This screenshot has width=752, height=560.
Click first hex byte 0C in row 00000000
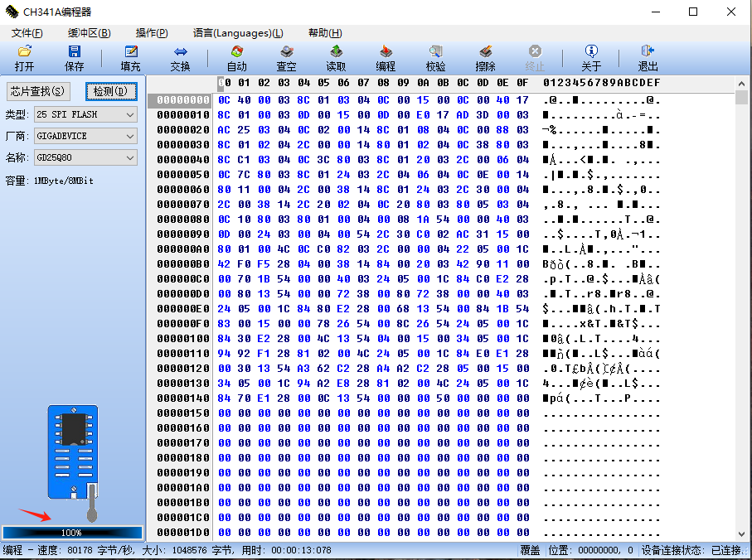pos(224,100)
